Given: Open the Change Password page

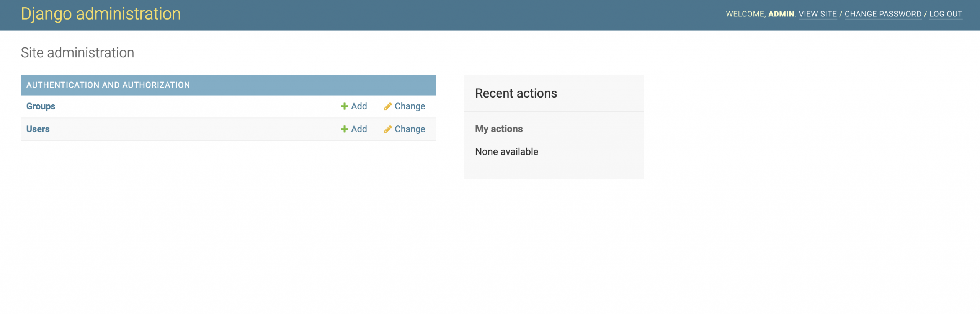Looking at the screenshot, I should tap(883, 14).
